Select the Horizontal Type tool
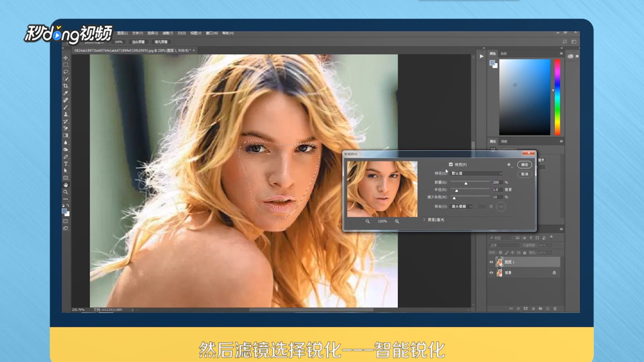The image size is (644, 362). click(x=66, y=164)
